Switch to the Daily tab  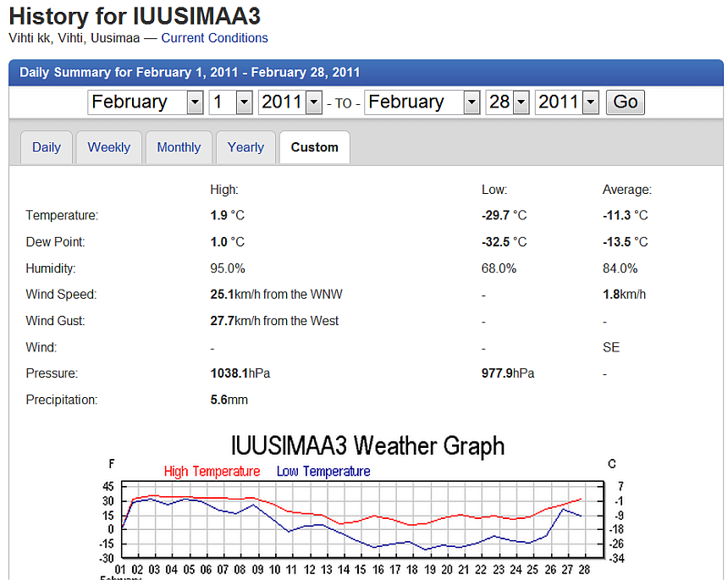tap(47, 147)
